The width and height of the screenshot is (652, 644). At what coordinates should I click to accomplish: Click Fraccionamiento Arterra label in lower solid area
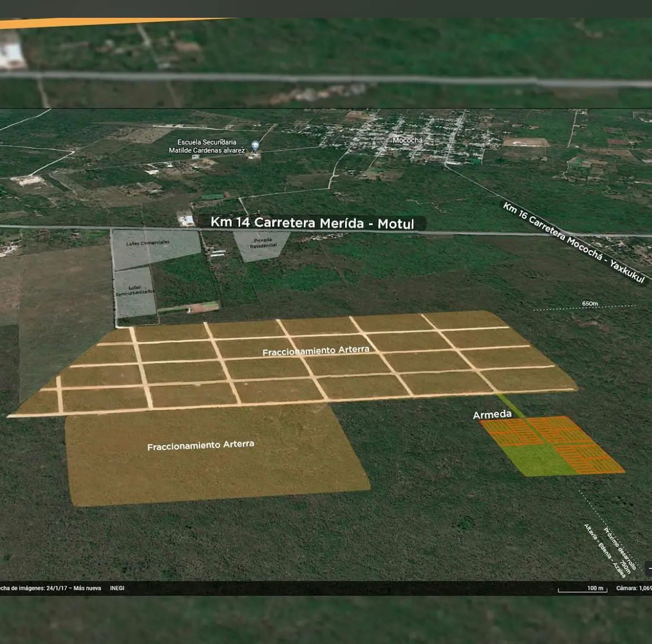(201, 446)
